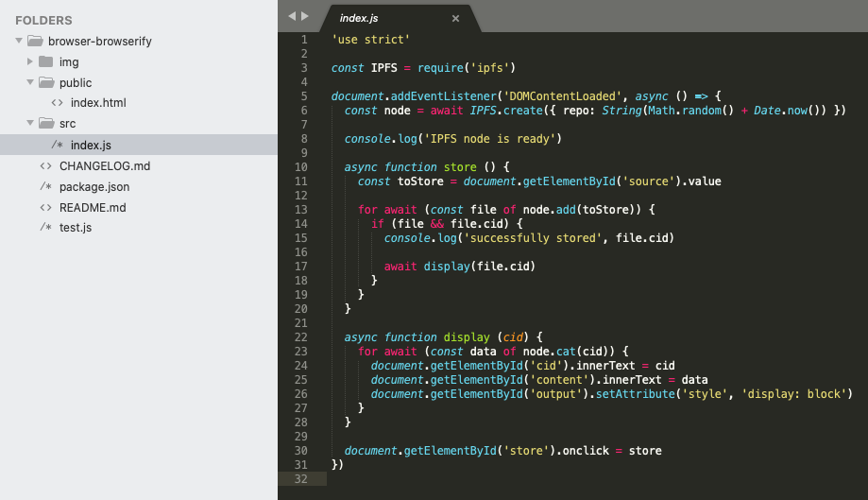Open CHANGELOG.md from the sidebar

coord(105,165)
